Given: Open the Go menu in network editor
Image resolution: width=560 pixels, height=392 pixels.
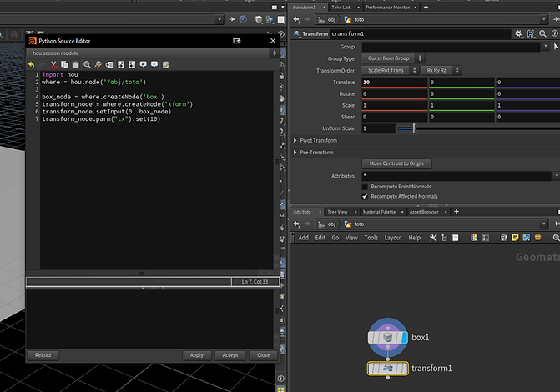Looking at the screenshot, I should point(335,238).
